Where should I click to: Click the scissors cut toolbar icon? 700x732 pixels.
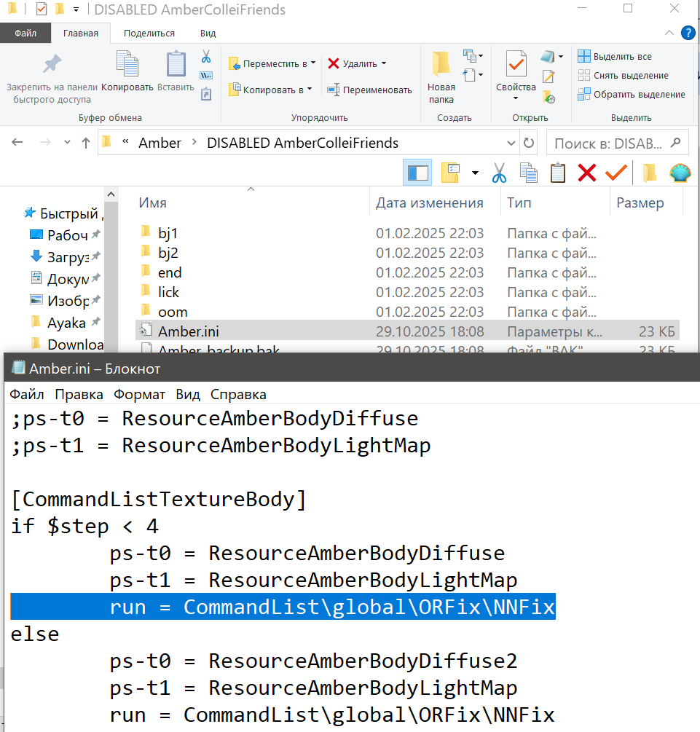tap(499, 173)
